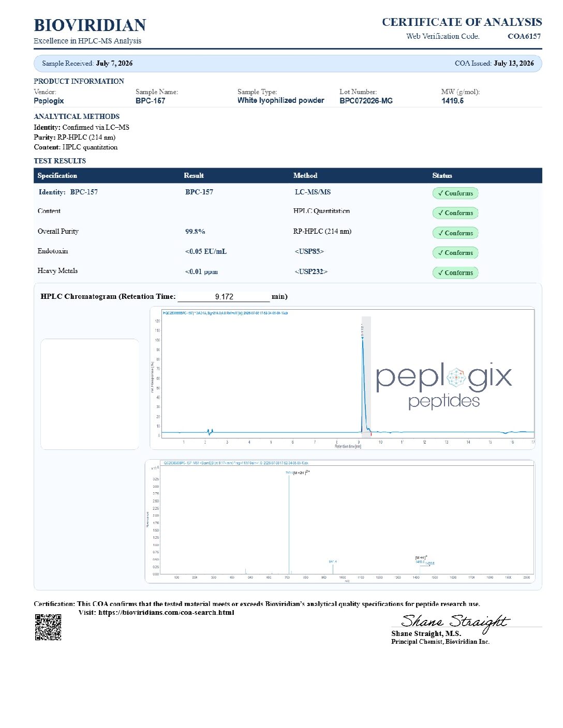Click the molecular weight value under MW (g/mol)
This screenshot has width=563, height=728.
(452, 101)
